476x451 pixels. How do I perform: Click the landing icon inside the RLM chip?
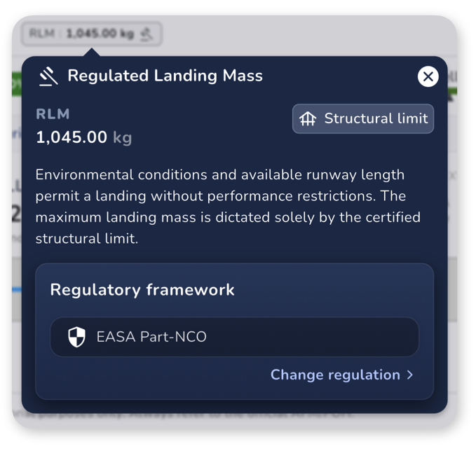tap(147, 34)
